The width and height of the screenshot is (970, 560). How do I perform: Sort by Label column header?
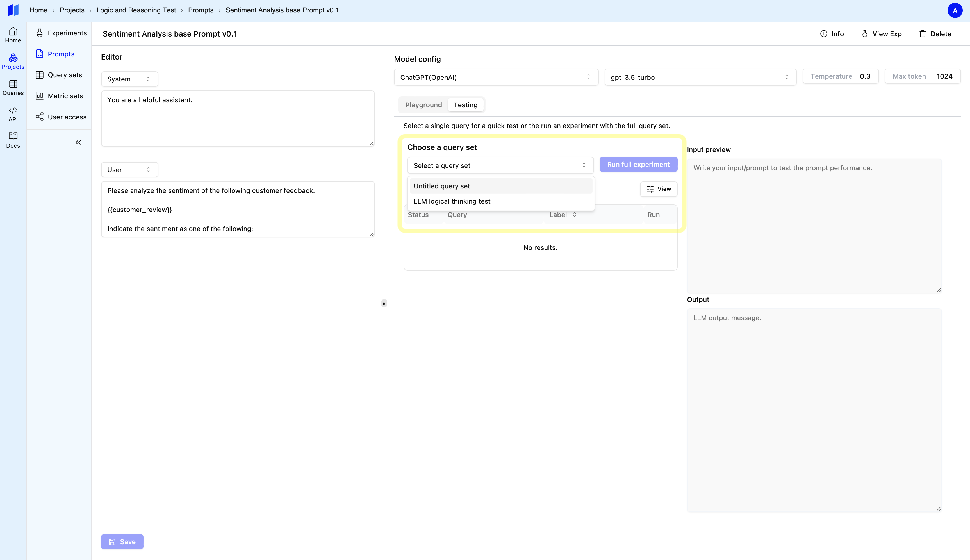click(562, 215)
